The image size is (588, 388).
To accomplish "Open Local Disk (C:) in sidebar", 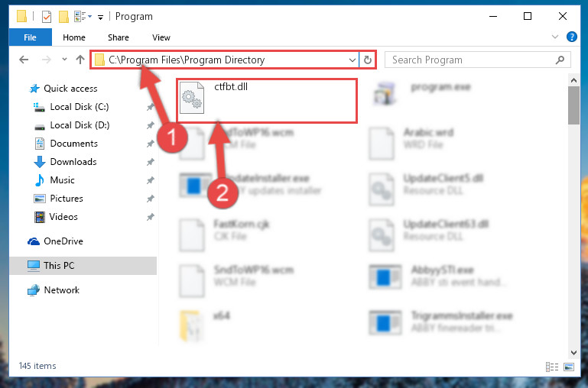I will pyautogui.click(x=79, y=107).
